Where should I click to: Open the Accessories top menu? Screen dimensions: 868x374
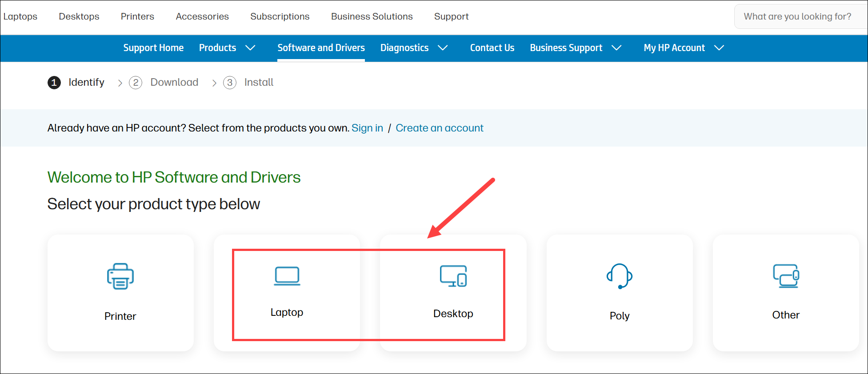pyautogui.click(x=202, y=16)
